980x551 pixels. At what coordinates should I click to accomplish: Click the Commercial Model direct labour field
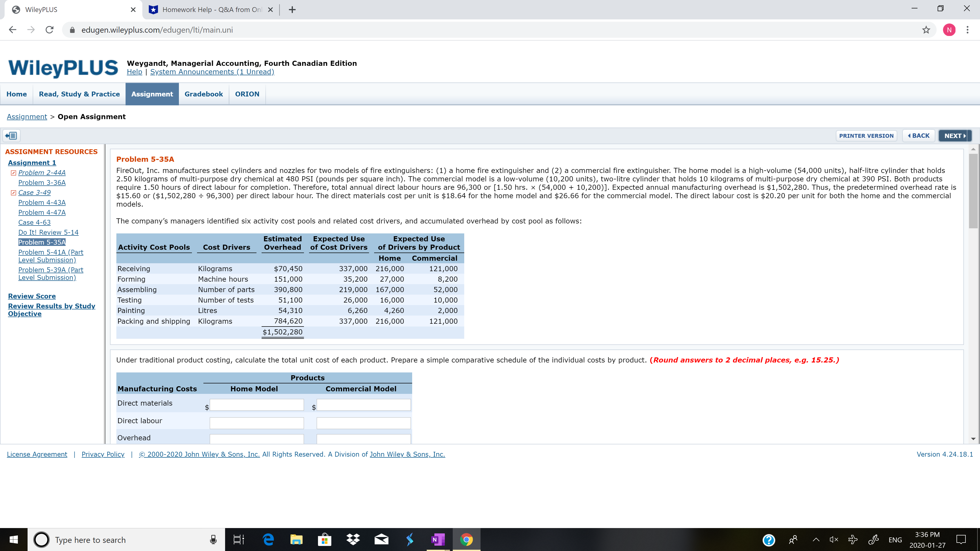click(363, 423)
